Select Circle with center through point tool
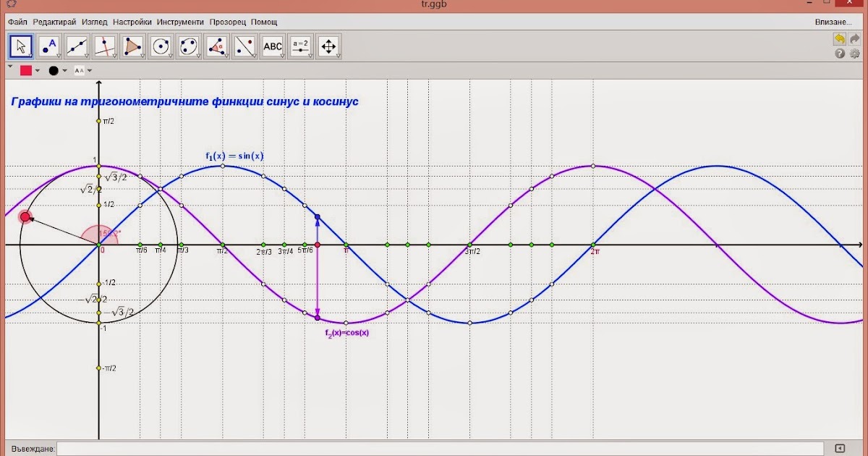The height and width of the screenshot is (456, 868). coord(161,46)
